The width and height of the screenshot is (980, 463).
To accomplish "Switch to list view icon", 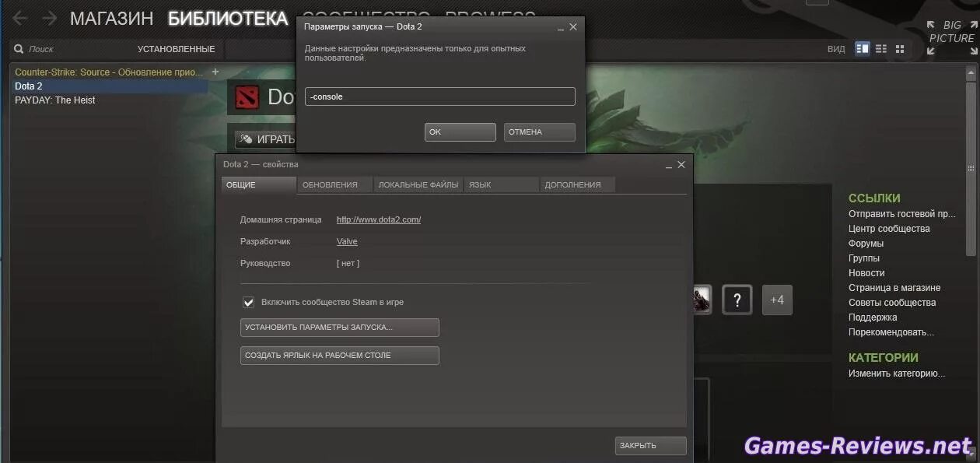I will coord(881,48).
